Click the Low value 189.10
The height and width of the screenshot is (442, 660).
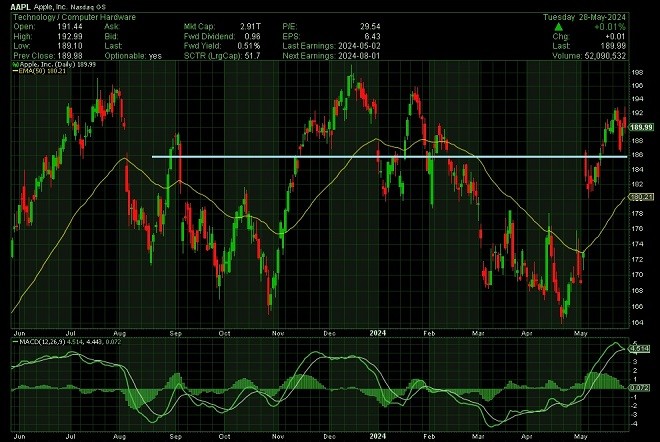(x=70, y=46)
